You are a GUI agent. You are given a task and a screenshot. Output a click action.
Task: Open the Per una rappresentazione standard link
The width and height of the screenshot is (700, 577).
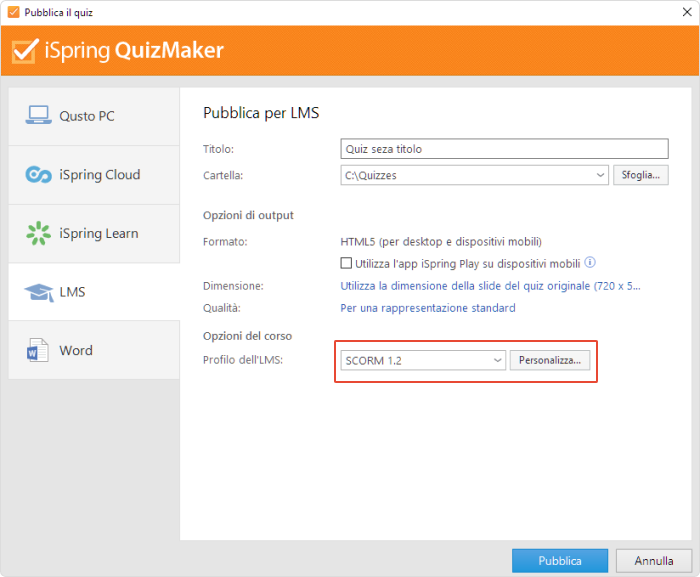tap(428, 308)
